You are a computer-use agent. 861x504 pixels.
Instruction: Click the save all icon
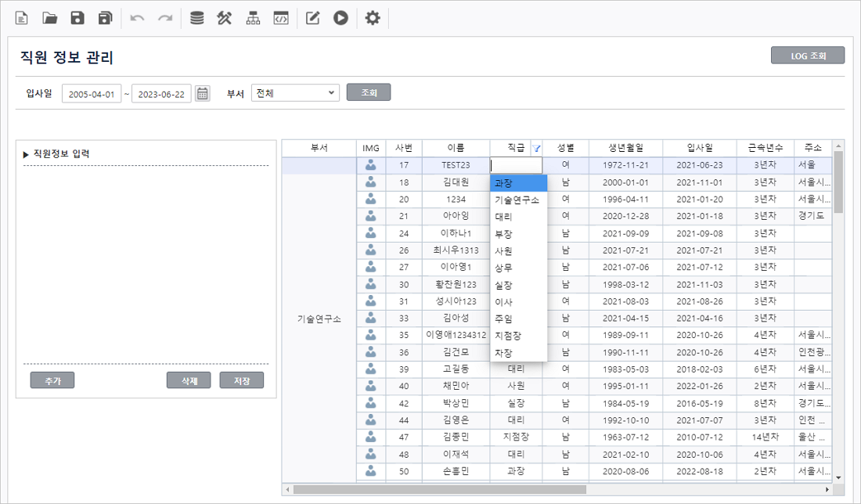point(105,18)
